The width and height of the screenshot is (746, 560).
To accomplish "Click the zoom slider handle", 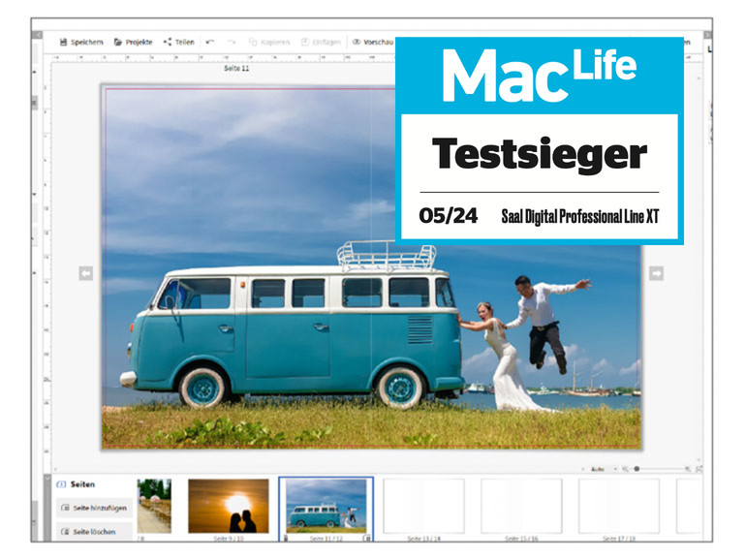I will pos(637,469).
